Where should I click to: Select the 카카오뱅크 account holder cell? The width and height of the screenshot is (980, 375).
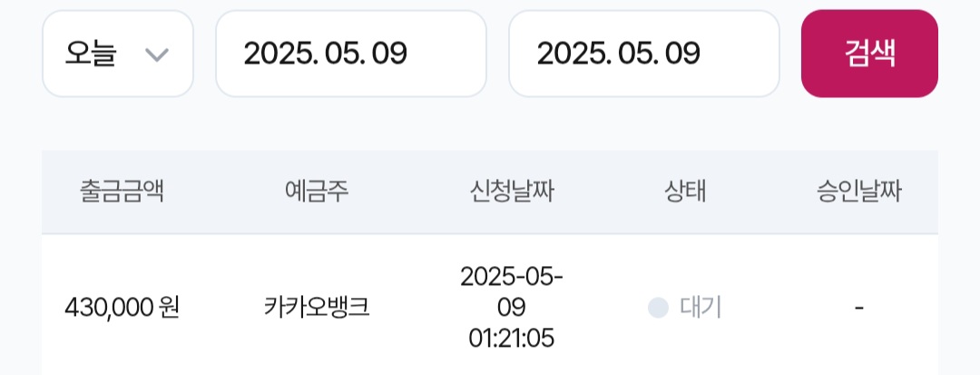tap(316, 308)
